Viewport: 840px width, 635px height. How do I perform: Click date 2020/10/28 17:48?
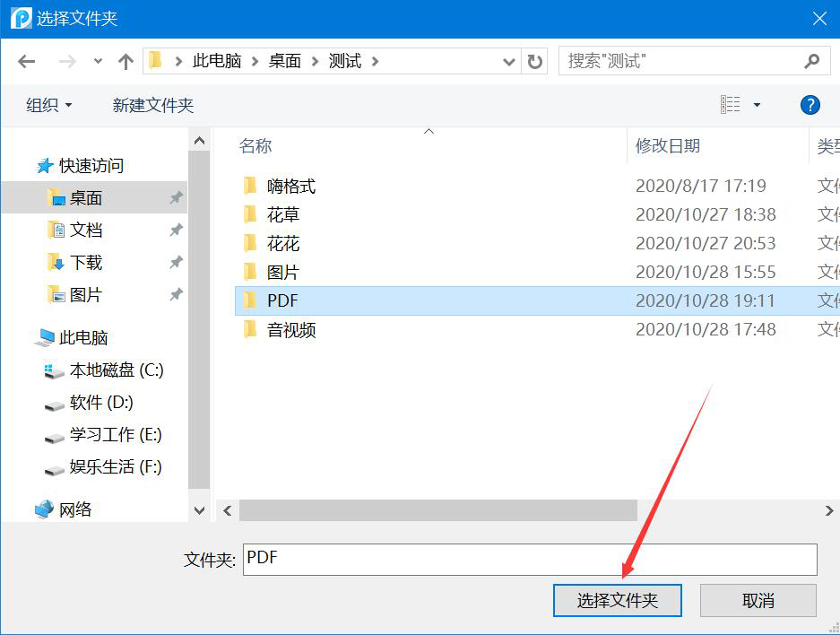[706, 329]
